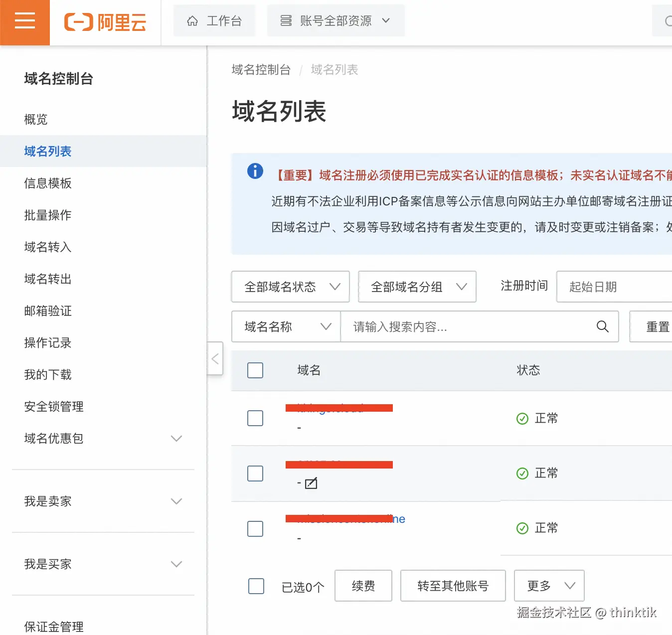Viewport: 672px width, 635px height.
Task: Collapse the sidebar with arrow handle
Action: (x=215, y=358)
